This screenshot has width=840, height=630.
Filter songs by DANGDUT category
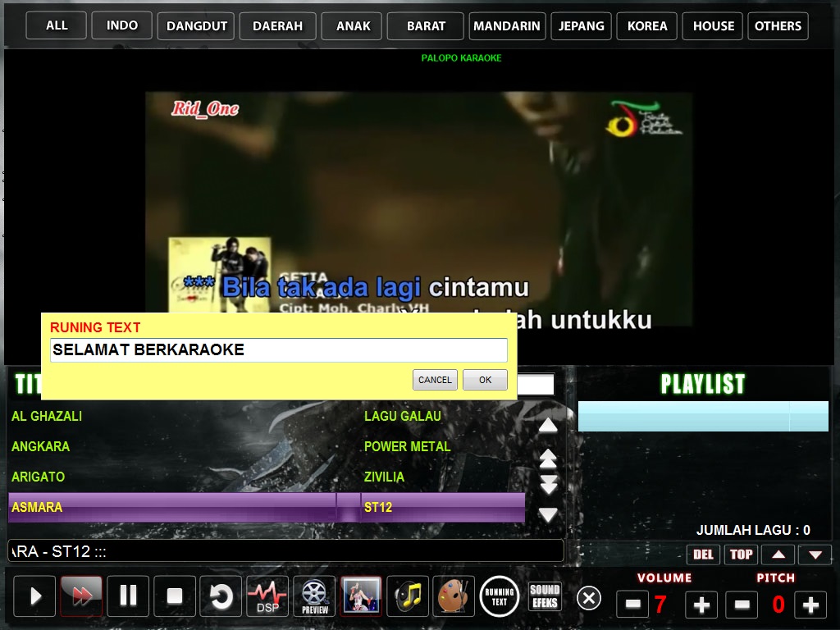(x=197, y=25)
